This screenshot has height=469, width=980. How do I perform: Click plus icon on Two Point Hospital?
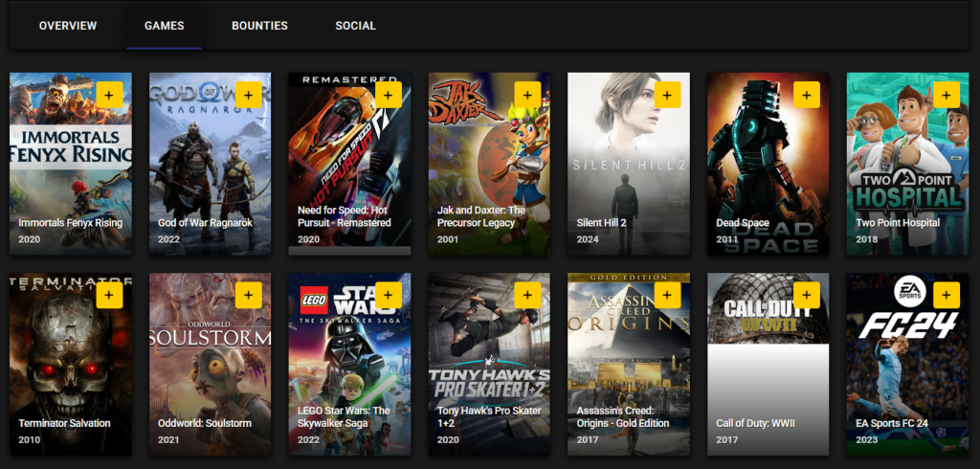coord(947,95)
